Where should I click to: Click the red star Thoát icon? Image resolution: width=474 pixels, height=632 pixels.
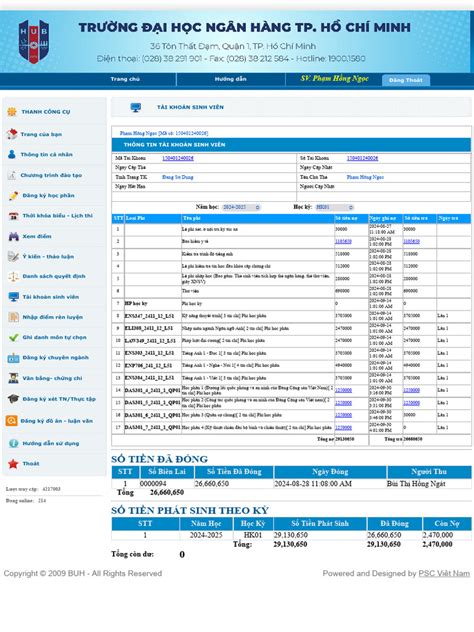[x=13, y=464]
